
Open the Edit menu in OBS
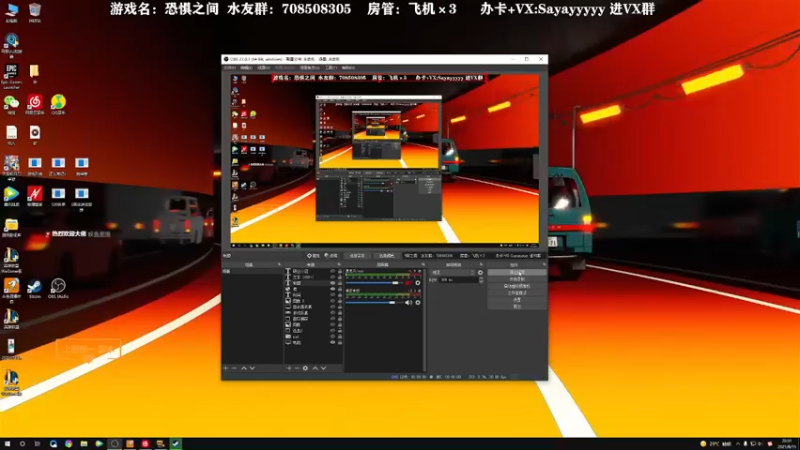pyautogui.click(x=245, y=68)
